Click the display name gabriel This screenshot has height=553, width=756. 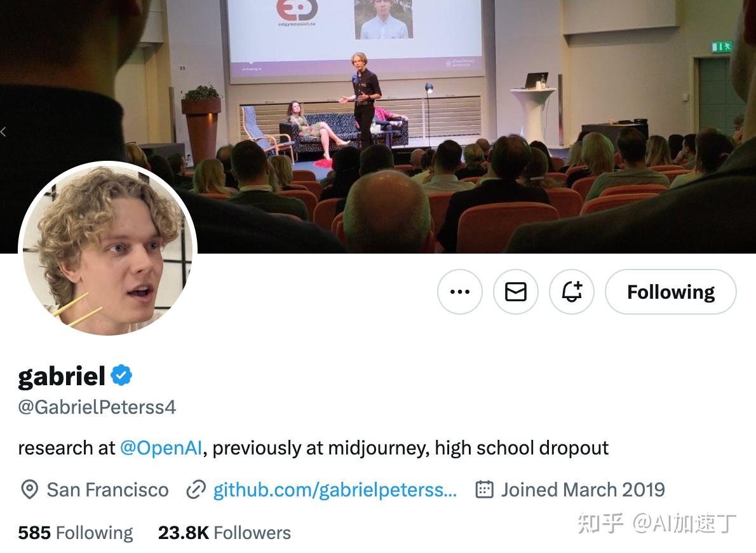click(x=61, y=376)
